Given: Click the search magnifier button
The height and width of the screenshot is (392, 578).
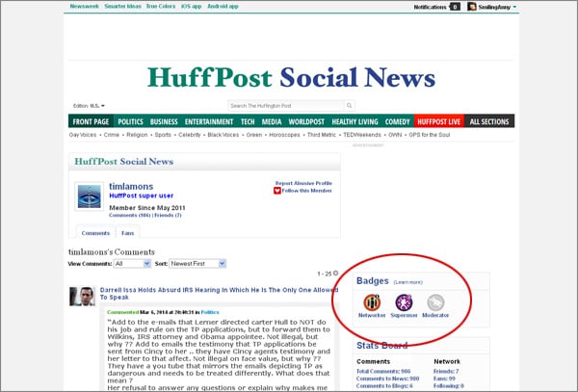Looking at the screenshot, I should [349, 106].
